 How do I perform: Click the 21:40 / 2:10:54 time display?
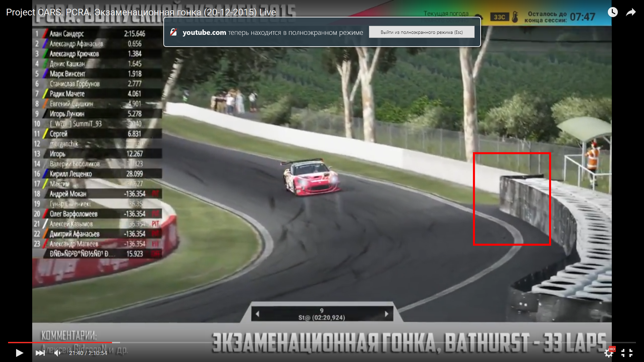click(x=88, y=353)
